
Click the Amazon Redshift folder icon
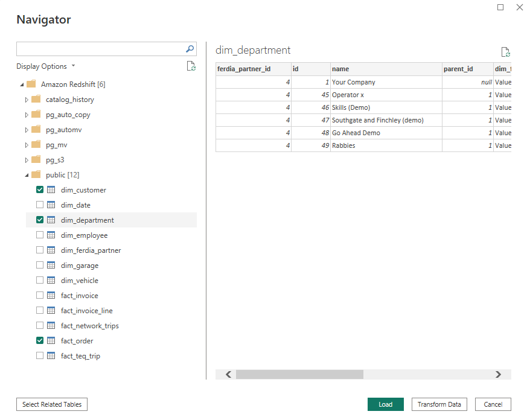(x=31, y=84)
